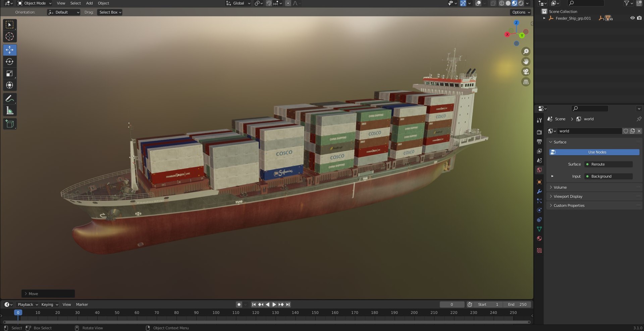Switch perspective/orthographic grid icon
Viewport: 644px width, 331px height.
coord(526,82)
